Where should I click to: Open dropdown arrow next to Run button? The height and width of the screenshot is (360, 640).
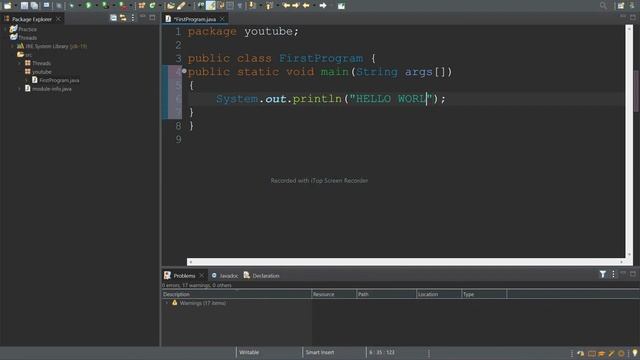(96, 6)
